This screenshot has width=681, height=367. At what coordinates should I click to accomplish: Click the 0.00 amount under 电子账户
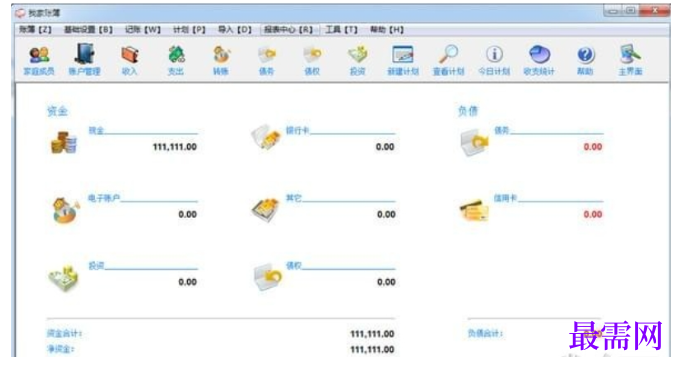coord(188,215)
